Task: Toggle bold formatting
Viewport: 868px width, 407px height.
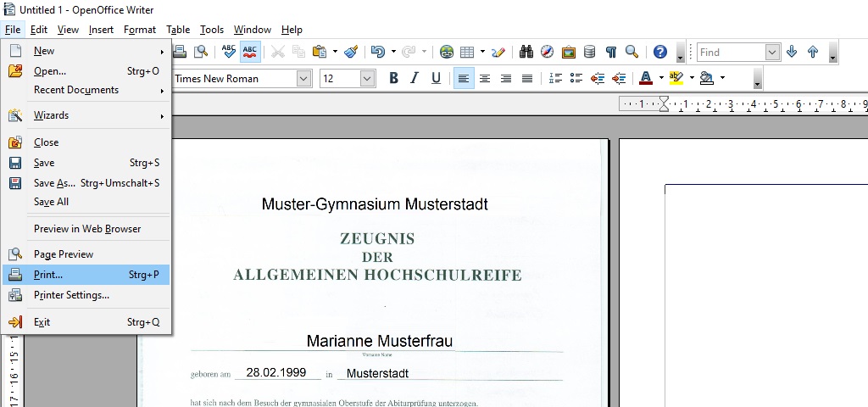Action: 393,78
